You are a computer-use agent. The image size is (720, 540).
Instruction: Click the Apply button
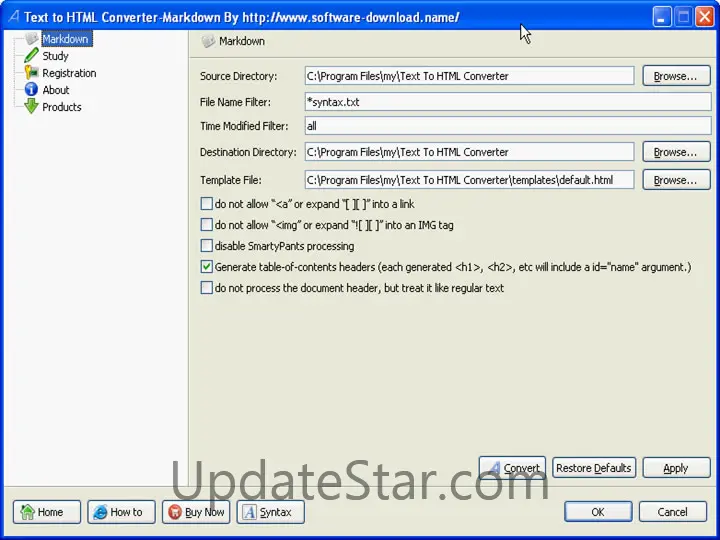(676, 467)
